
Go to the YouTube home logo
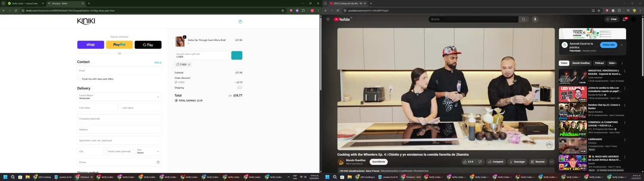coord(342,19)
